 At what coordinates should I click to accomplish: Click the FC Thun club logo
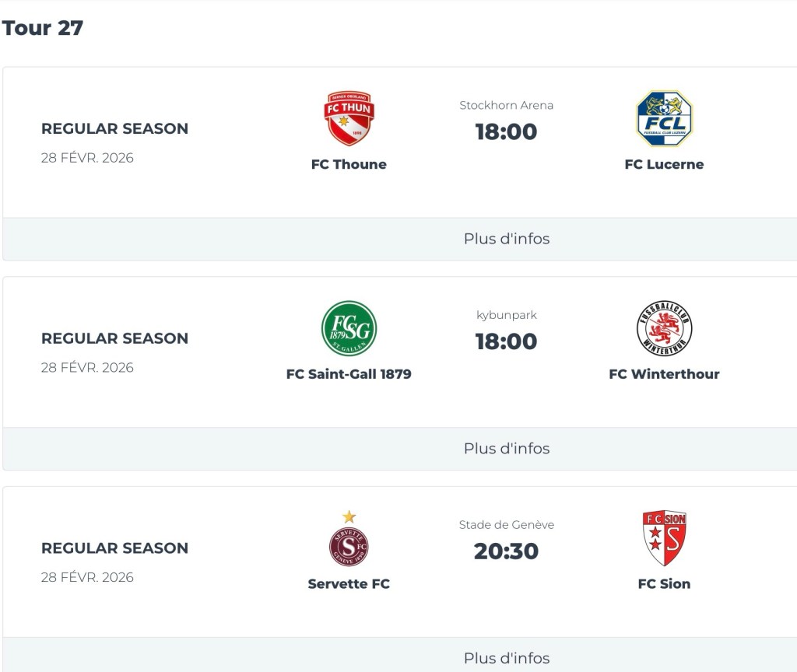[348, 119]
